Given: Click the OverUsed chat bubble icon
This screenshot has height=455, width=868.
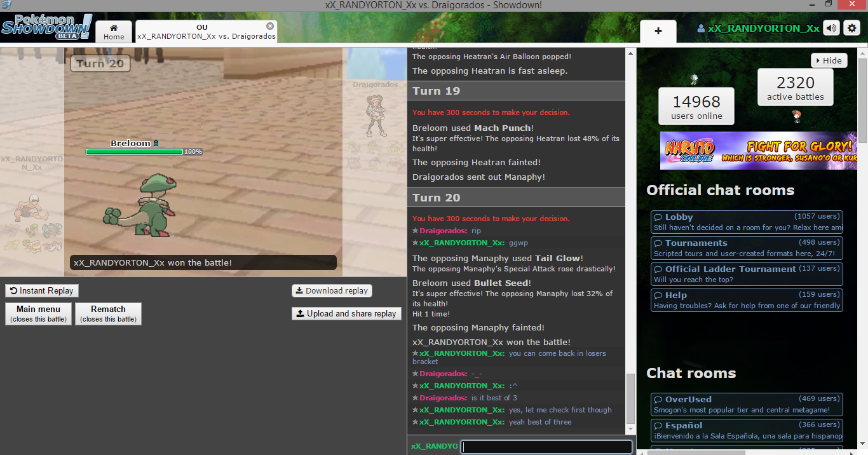Looking at the screenshot, I should click(658, 400).
